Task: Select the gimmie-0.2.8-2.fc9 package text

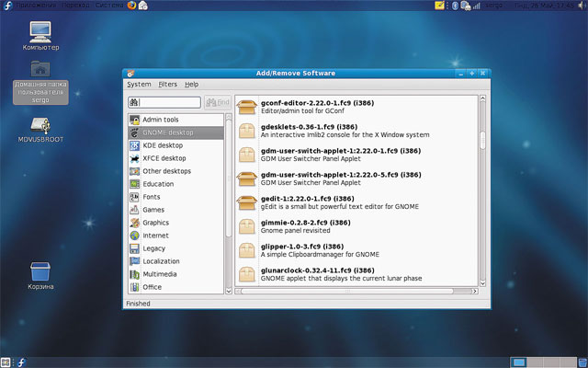Action: [306, 223]
